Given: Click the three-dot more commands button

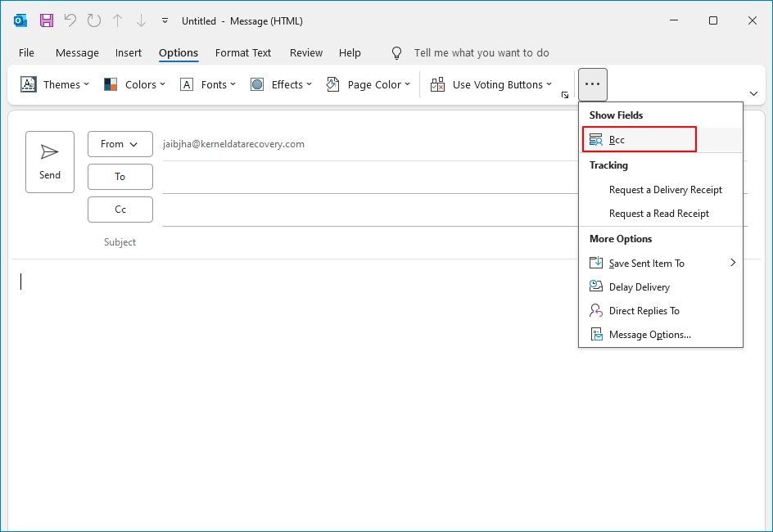Looking at the screenshot, I should tap(593, 84).
